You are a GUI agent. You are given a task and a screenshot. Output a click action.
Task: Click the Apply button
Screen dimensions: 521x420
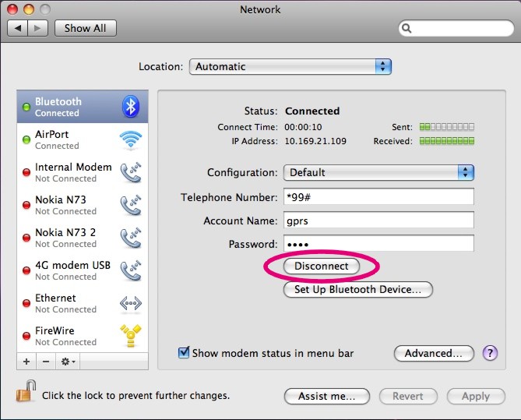point(476,396)
